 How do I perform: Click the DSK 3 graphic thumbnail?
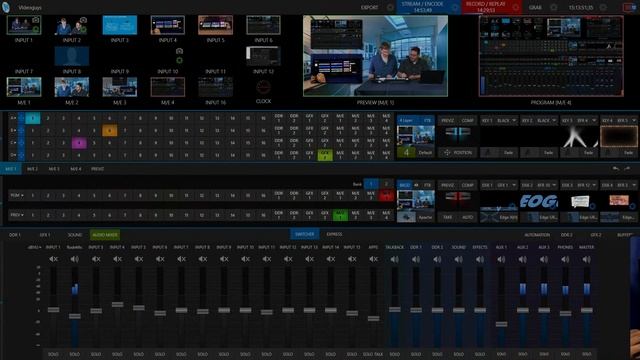pyautogui.click(x=580, y=201)
